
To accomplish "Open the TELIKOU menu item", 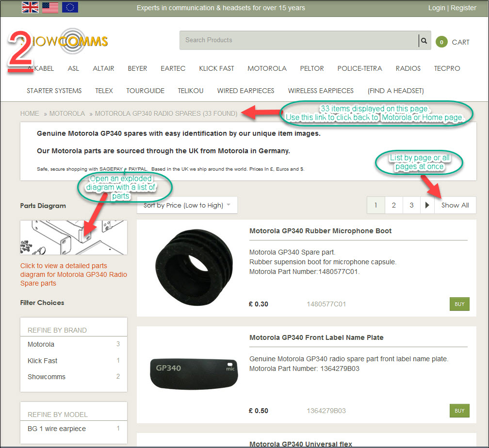I will [191, 91].
